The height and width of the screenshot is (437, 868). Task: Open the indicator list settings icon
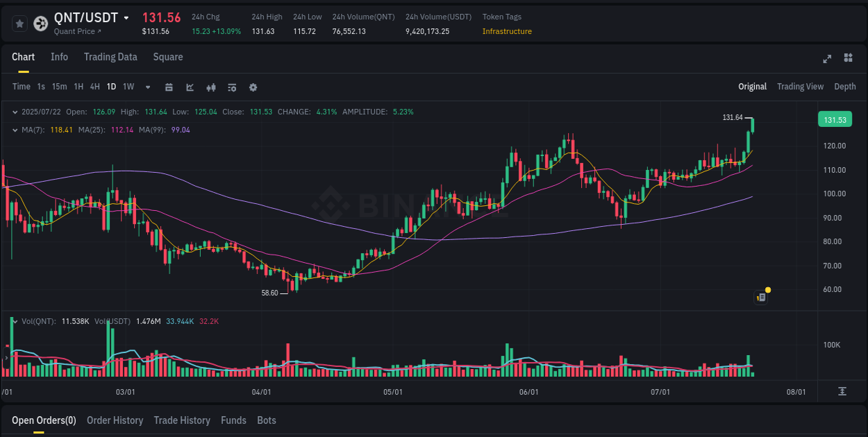tap(231, 87)
